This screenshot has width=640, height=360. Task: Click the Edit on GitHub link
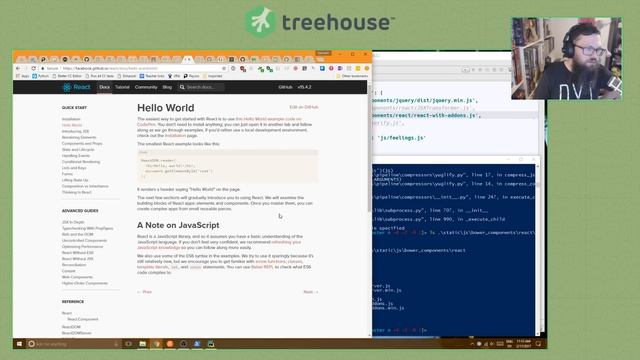[304, 107]
